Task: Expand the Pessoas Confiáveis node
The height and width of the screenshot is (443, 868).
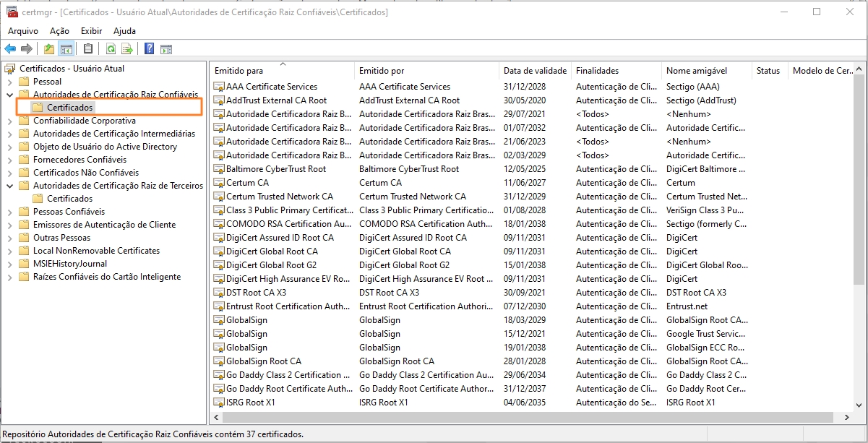Action: click(x=9, y=212)
